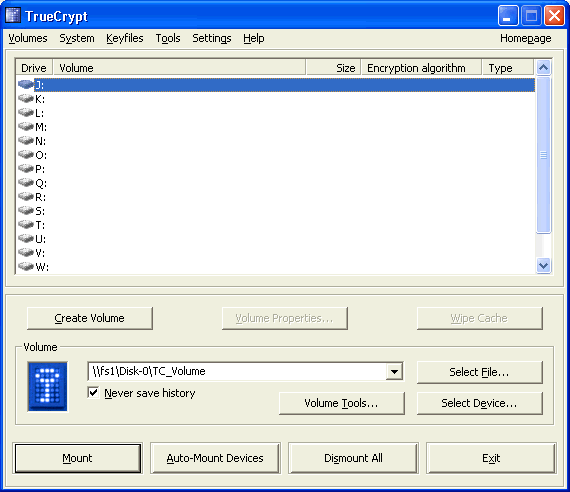Click the Drive column header
Viewport: 570px width, 492px height.
(34, 68)
